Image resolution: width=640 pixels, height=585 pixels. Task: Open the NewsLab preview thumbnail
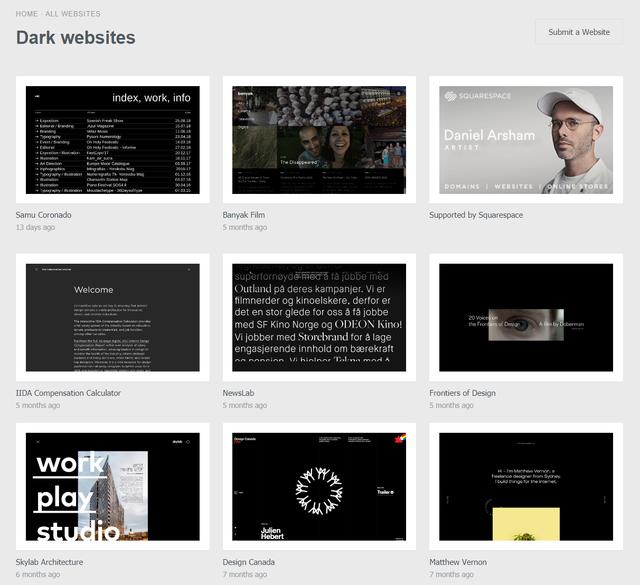click(319, 317)
